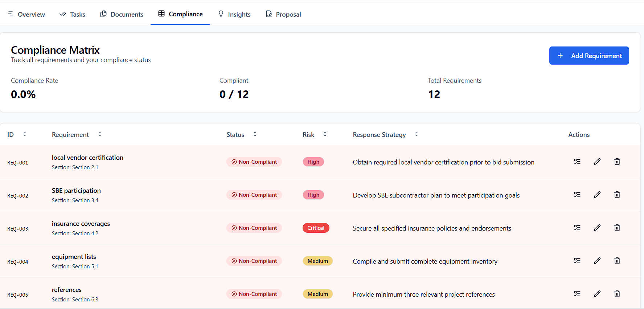The width and height of the screenshot is (644, 309).
Task: Select 'SBE participation' requirement title
Action: [76, 191]
